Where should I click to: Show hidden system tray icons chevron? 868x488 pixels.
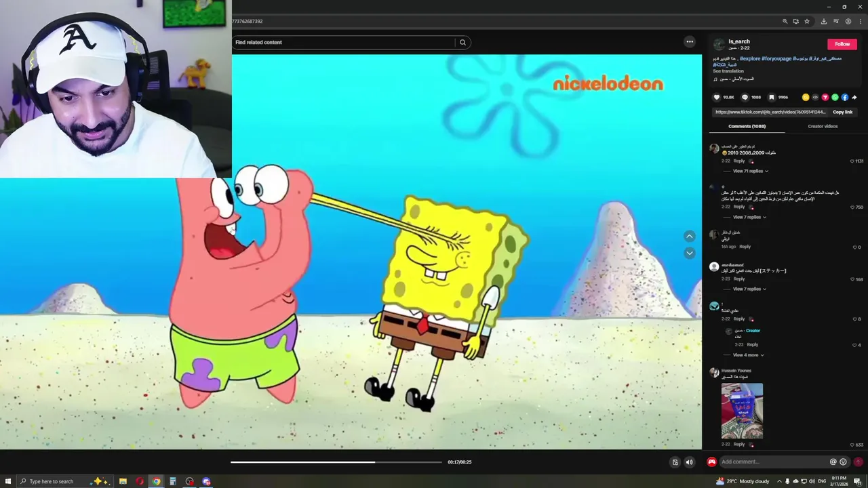(x=779, y=481)
